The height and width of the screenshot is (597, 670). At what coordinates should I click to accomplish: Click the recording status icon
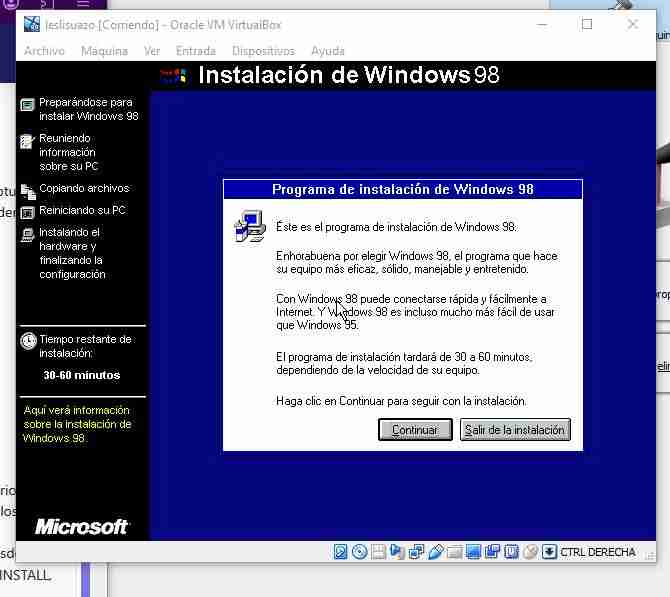pyautogui.click(x=492, y=552)
